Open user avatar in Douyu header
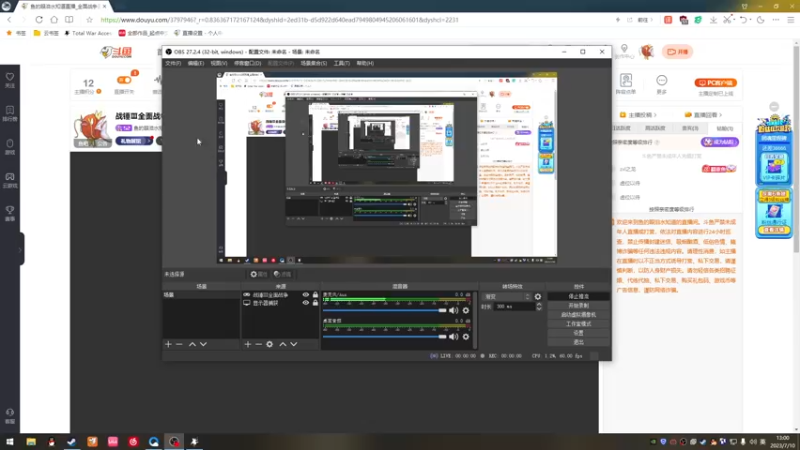 pyautogui.click(x=647, y=52)
